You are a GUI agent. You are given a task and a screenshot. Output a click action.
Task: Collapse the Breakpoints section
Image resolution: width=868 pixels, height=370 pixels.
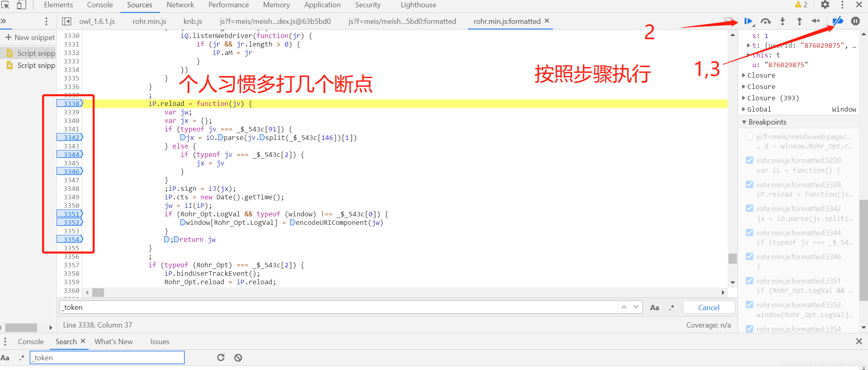tap(744, 122)
